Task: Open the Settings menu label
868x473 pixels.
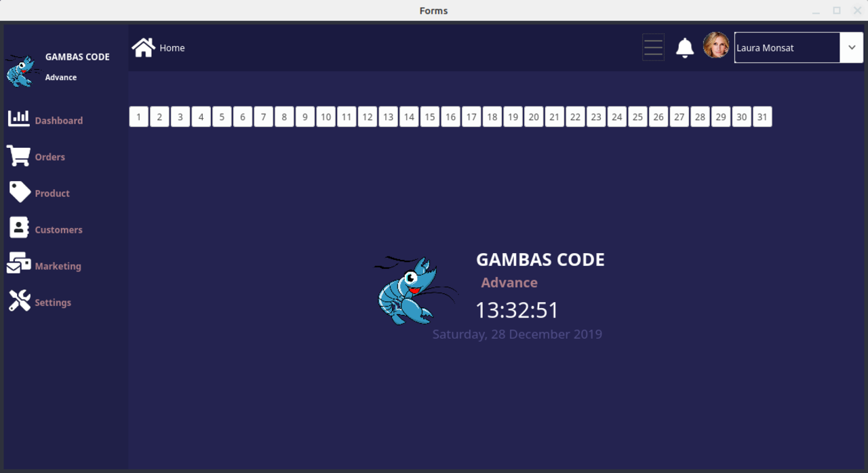Action: (x=53, y=303)
